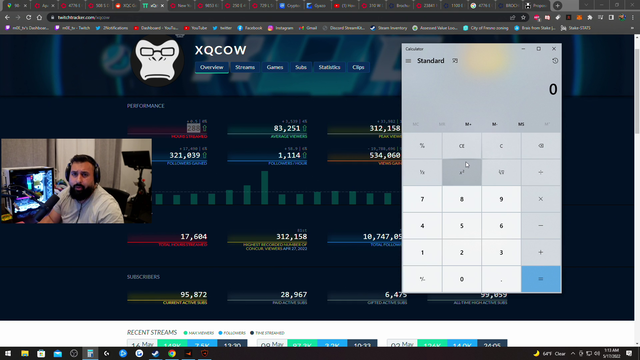This screenshot has height=360, width=640.
Task: Open the Steam Inventory bookmark
Action: [389, 28]
